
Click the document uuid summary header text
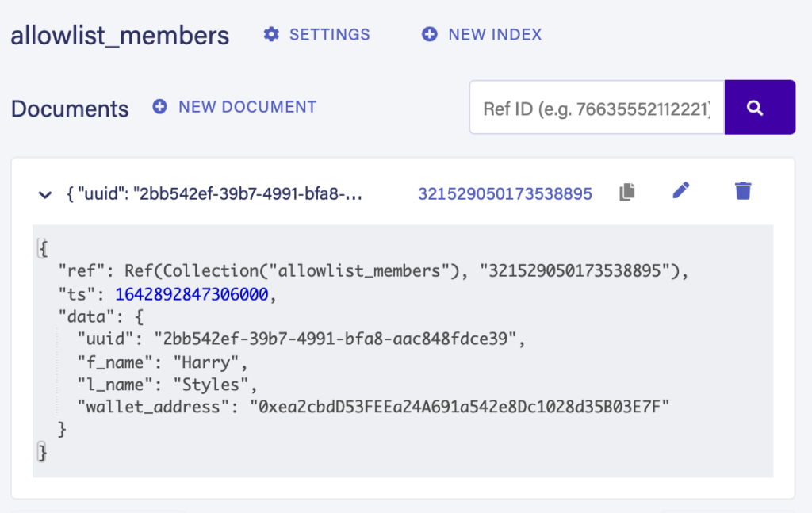213,193
